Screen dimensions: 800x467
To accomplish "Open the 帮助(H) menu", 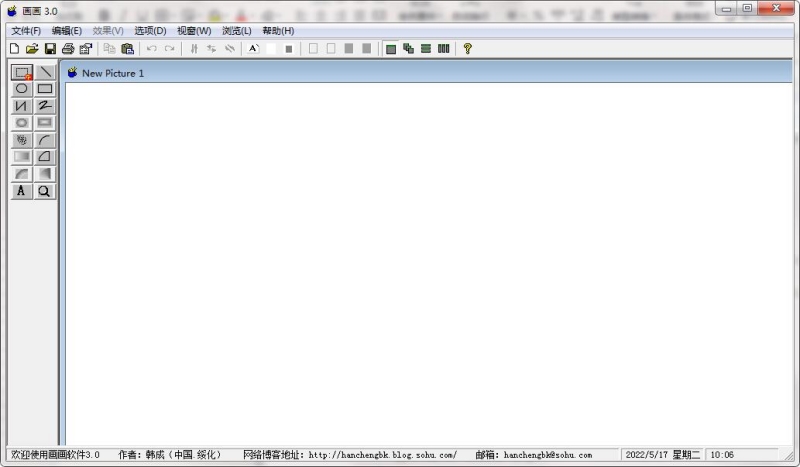I will tap(278, 31).
